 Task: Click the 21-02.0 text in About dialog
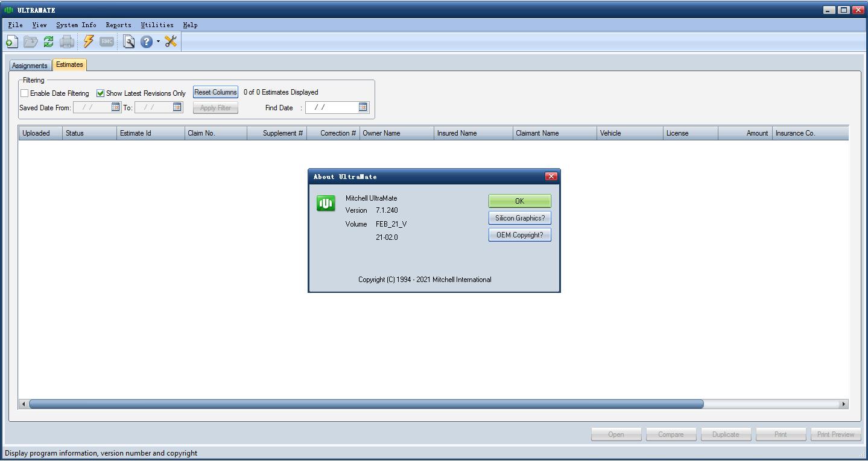pos(387,237)
